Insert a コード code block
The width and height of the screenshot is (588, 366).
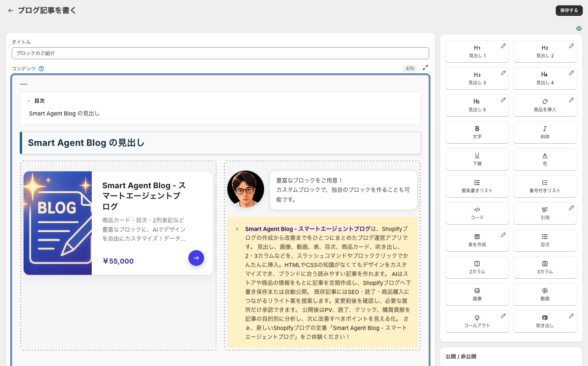pyautogui.click(x=477, y=213)
